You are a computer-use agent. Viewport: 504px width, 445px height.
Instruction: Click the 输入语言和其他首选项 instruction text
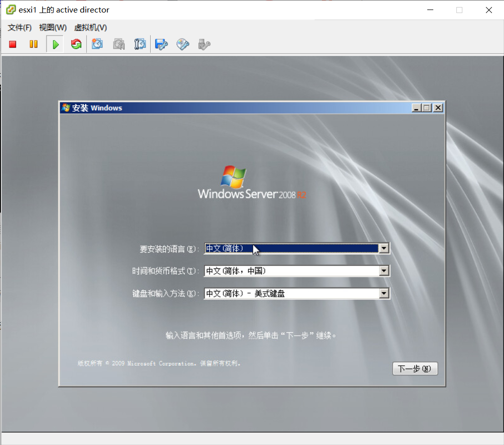coord(251,336)
